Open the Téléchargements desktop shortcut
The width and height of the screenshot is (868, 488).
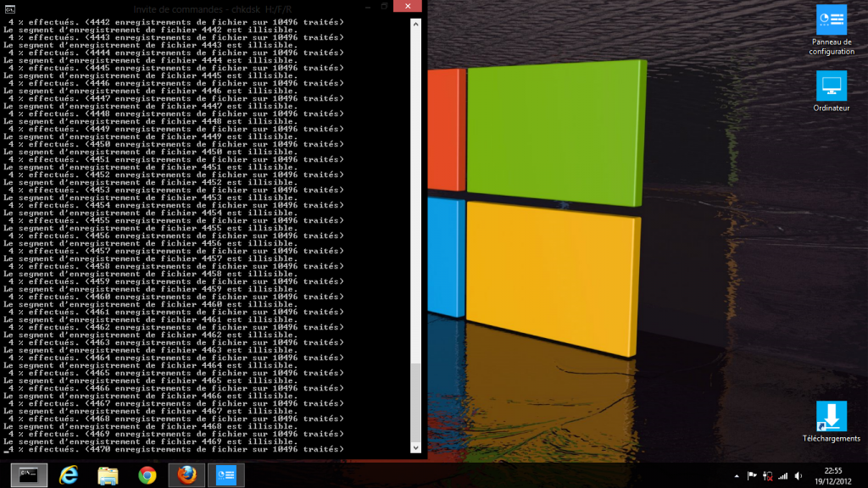pos(832,422)
